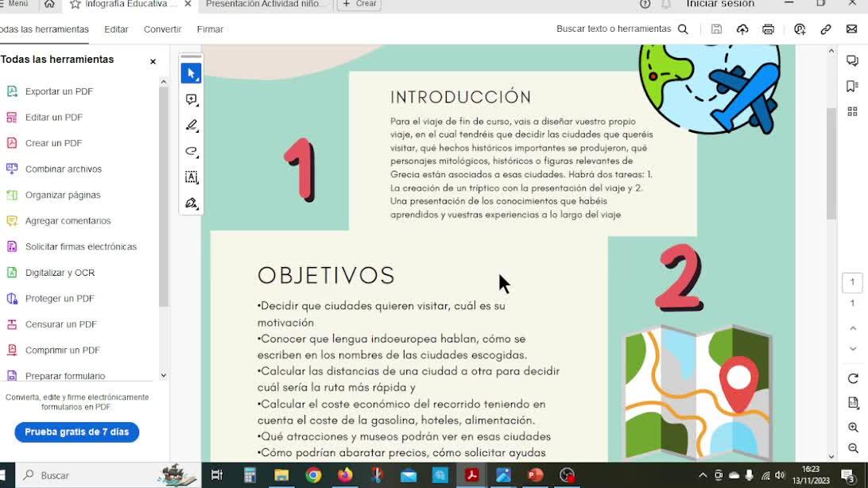Image resolution: width=868 pixels, height=488 pixels.
Task: Open the page thumbnails grid icon
Action: coord(852,112)
